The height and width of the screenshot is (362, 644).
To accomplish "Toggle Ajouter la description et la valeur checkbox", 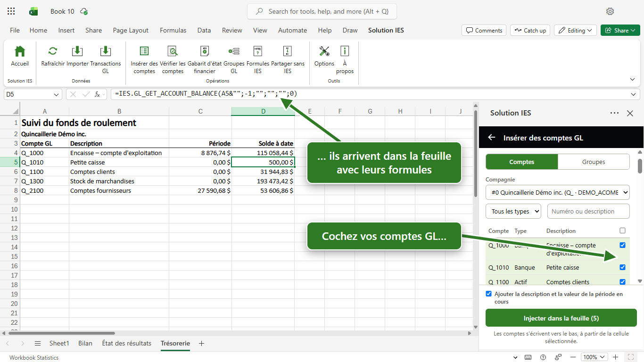I will click(488, 294).
